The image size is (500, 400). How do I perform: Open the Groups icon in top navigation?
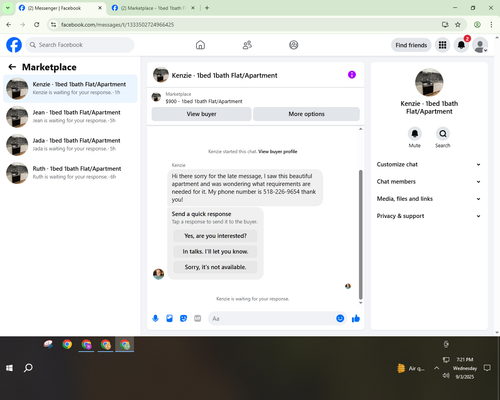coord(294,45)
